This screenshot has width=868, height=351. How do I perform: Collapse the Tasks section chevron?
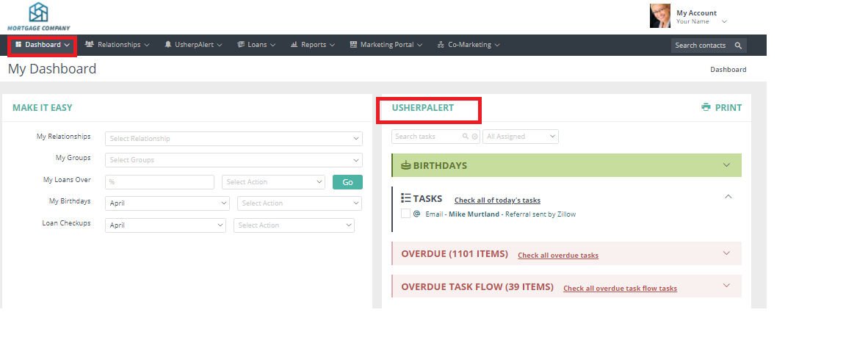click(728, 197)
